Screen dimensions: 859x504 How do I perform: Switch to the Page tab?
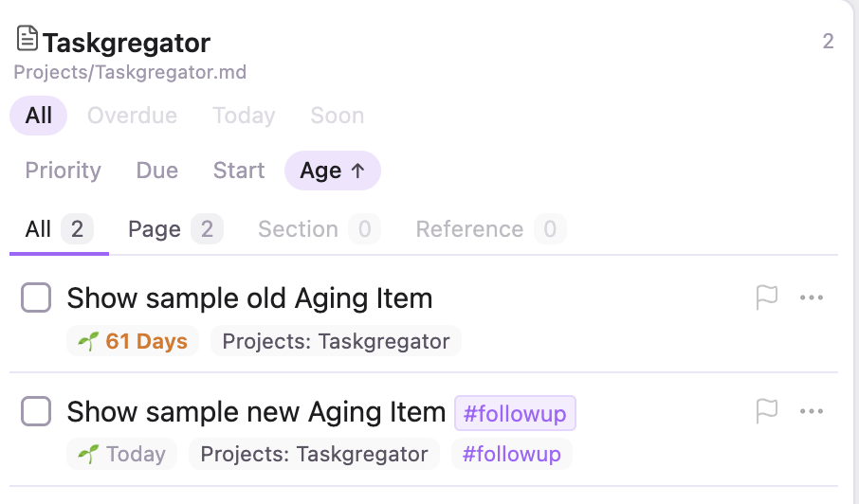175,228
